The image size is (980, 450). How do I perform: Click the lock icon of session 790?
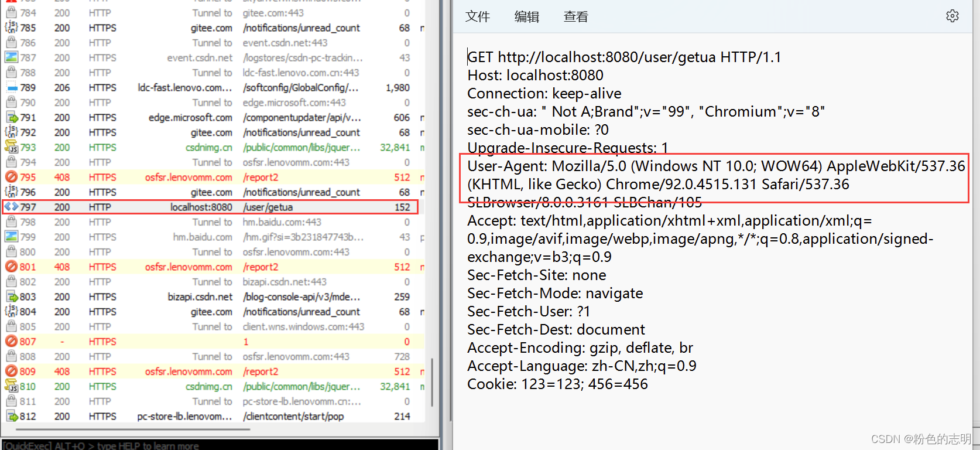coord(11,103)
